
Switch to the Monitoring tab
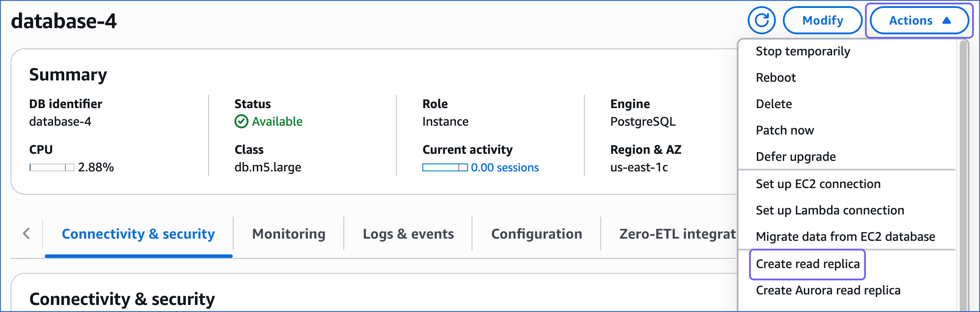click(x=288, y=233)
